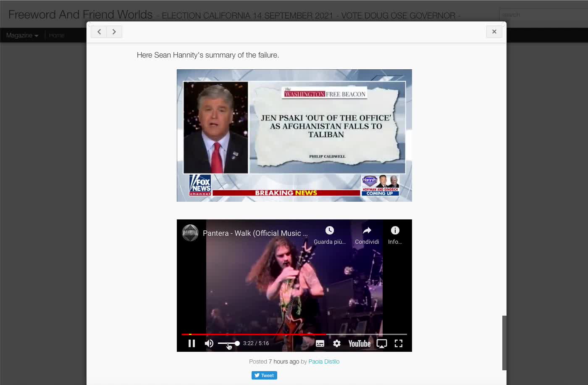Enter fullscreen mode for the video
The image size is (588, 385).
(x=399, y=343)
